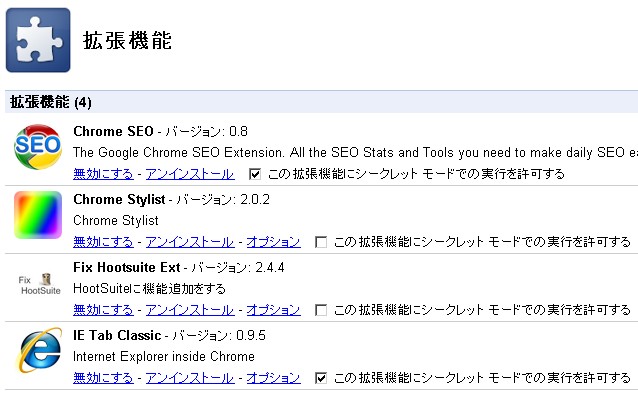Enable incognito permission for Chrome Stylist
This screenshot has height=396, width=638.
coord(321,242)
